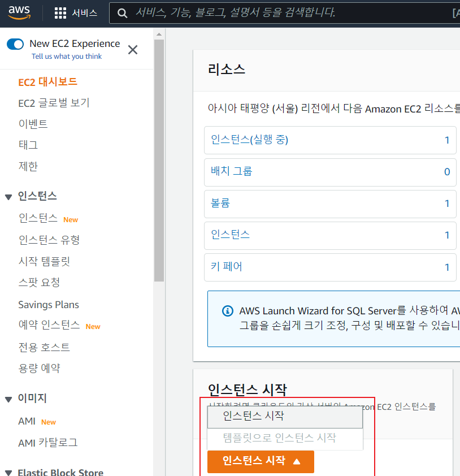Click the orange 인스턴스 시작 dropdown button
This screenshot has height=476, width=460.
tap(261, 461)
